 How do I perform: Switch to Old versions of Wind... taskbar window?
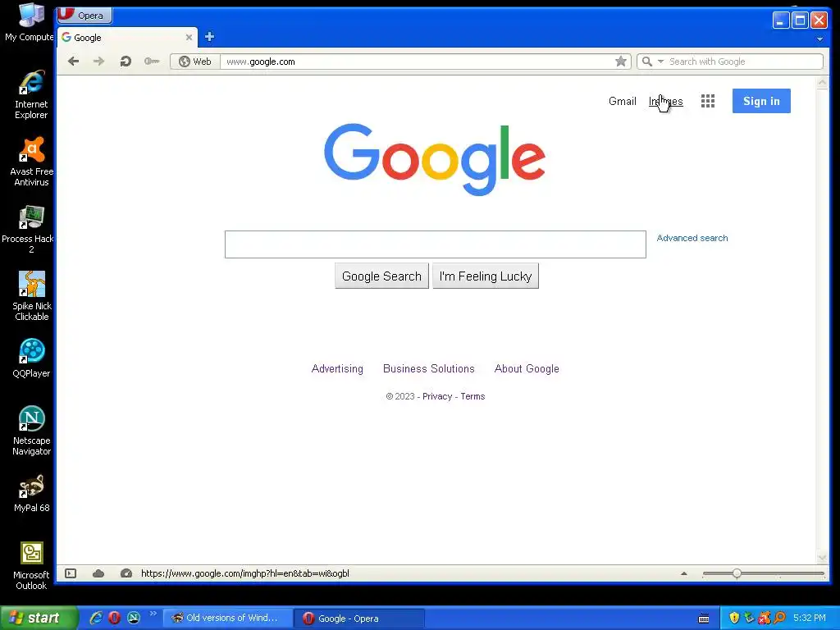(227, 619)
